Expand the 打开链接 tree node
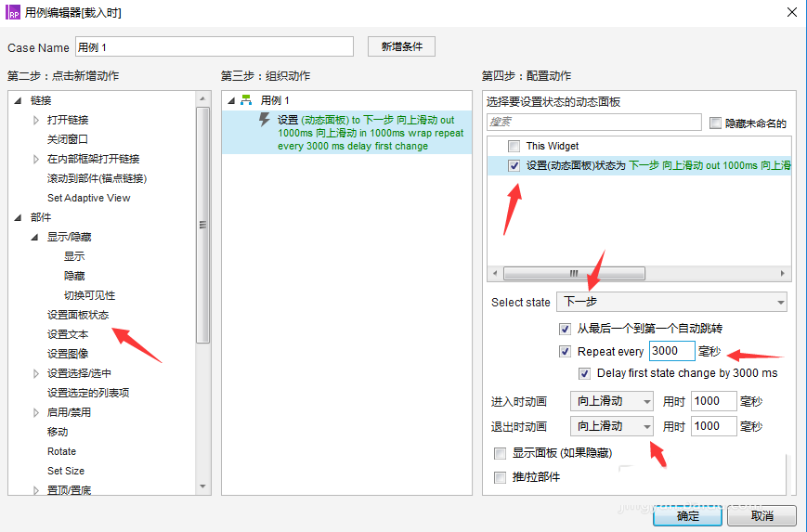The image size is (807, 532). pyautogui.click(x=36, y=120)
